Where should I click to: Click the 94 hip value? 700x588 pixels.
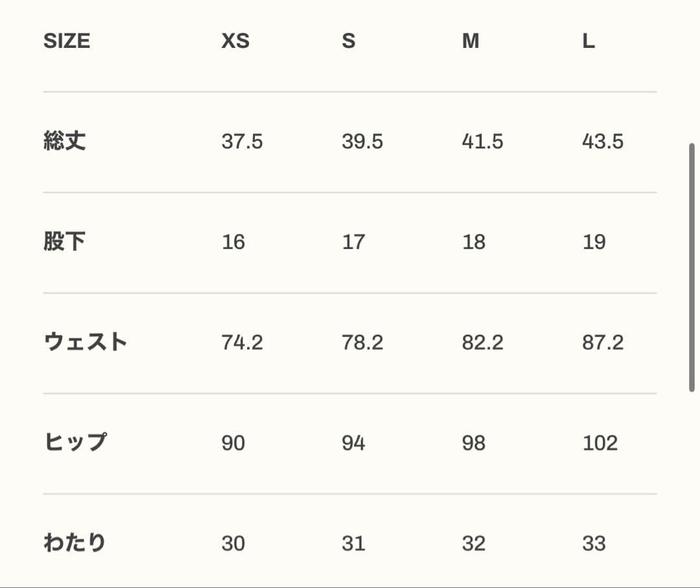tap(354, 443)
